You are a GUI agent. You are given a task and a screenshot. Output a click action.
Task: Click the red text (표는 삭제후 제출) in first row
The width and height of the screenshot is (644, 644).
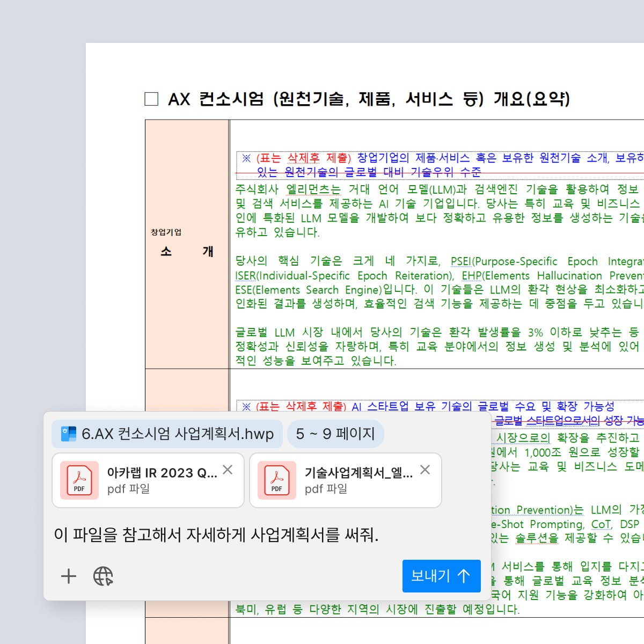click(x=304, y=158)
